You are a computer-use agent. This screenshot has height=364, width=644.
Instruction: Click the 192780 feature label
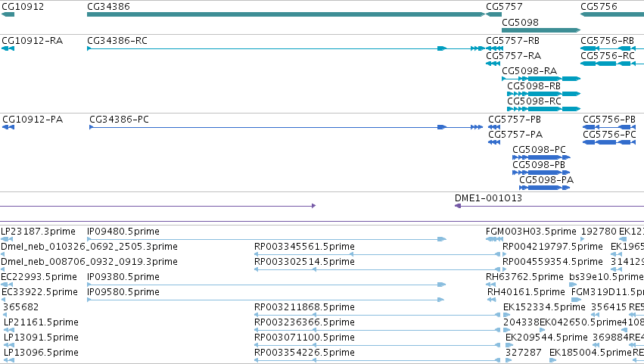[x=599, y=232]
